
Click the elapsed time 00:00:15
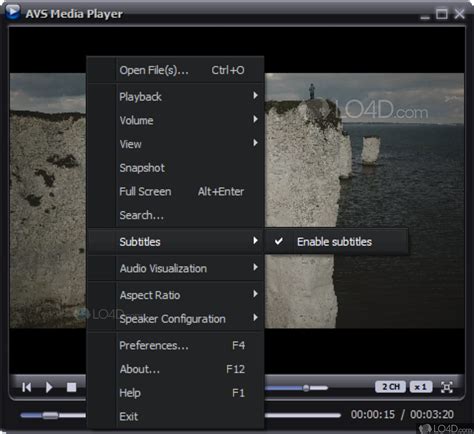[373, 414]
